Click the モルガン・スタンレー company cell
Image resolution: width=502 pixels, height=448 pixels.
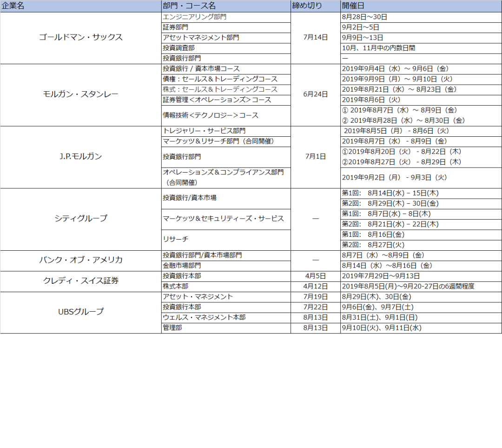coord(81,95)
